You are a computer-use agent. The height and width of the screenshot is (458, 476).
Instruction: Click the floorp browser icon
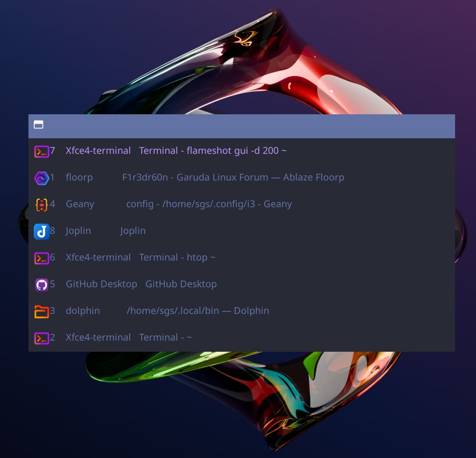coord(42,178)
